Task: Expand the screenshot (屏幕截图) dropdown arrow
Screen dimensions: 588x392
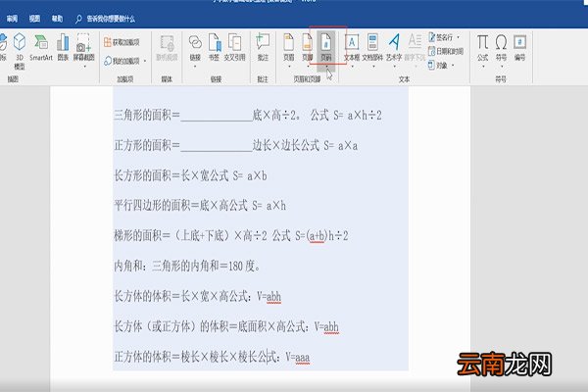Action: (x=84, y=67)
